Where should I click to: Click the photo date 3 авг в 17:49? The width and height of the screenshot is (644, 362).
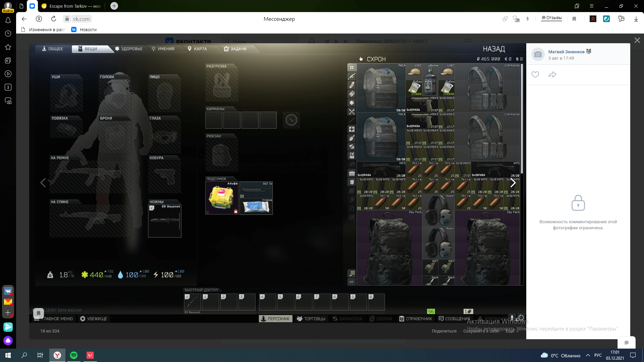pos(561,58)
